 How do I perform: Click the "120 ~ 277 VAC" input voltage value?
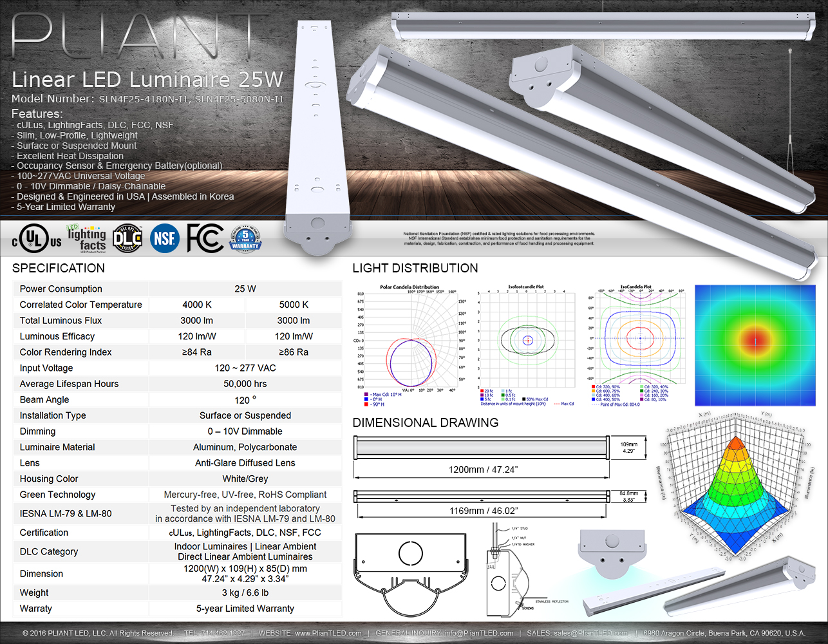coord(245,368)
